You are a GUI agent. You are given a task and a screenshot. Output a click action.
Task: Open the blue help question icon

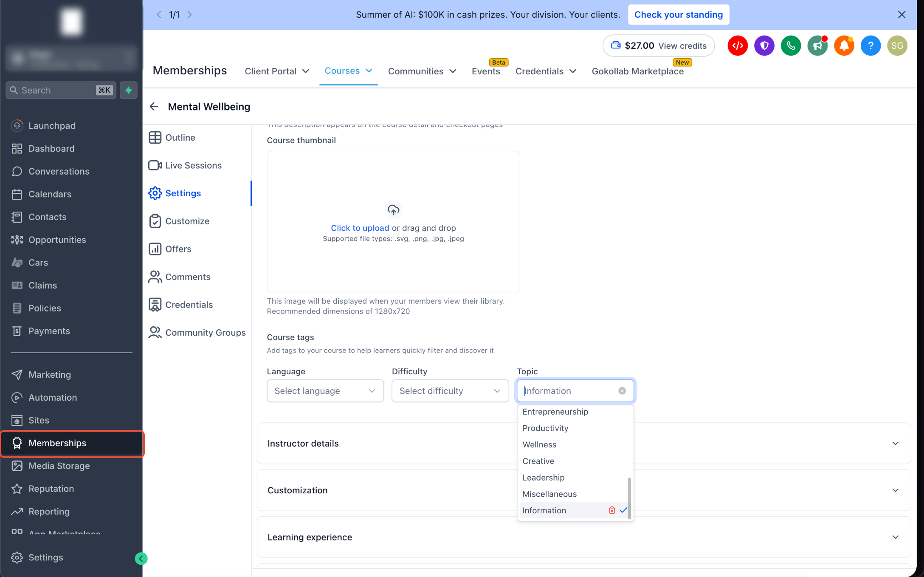tap(870, 45)
